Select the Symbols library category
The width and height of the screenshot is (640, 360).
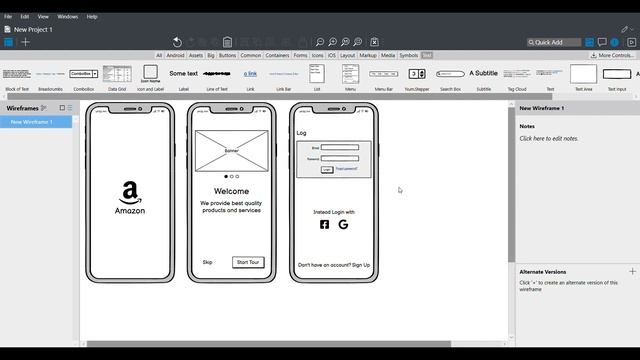click(409, 55)
